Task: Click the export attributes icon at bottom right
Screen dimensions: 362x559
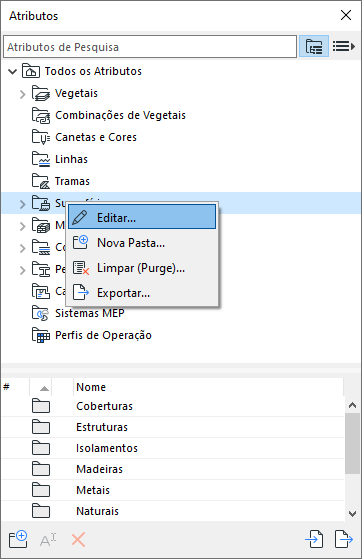Action: tap(344, 539)
